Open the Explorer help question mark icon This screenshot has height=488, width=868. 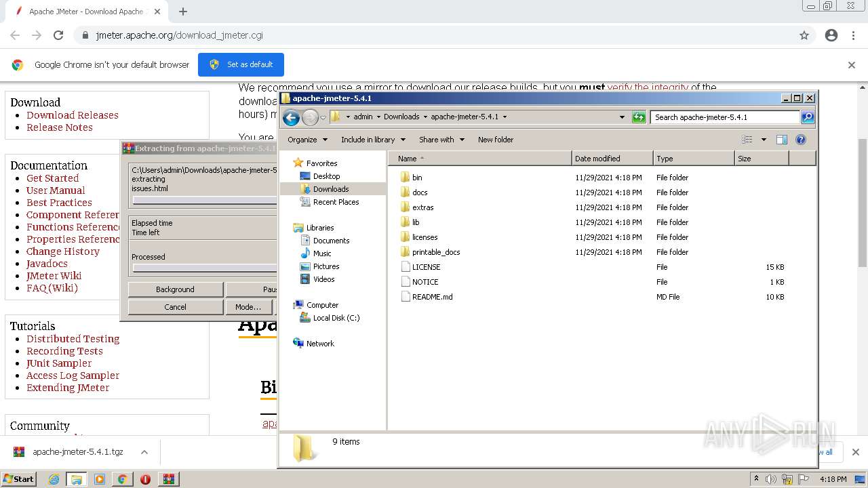[x=800, y=140]
